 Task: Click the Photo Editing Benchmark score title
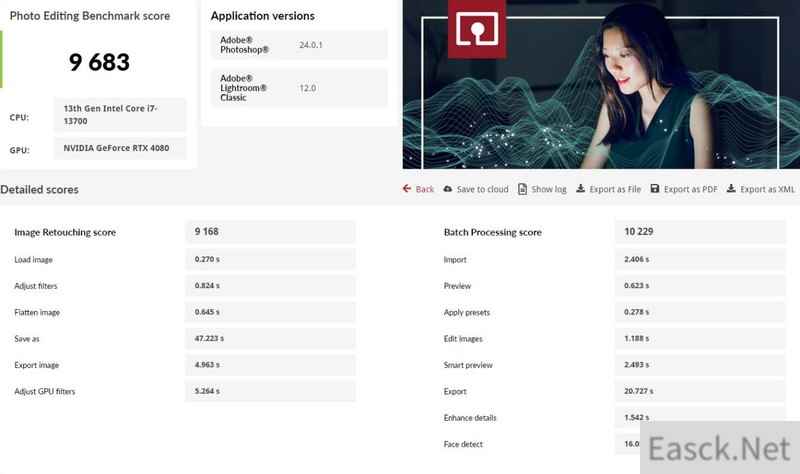[x=90, y=16]
